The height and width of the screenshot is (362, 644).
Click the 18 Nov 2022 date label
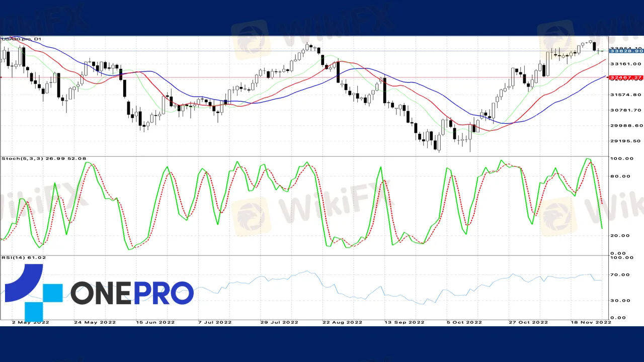point(591,322)
